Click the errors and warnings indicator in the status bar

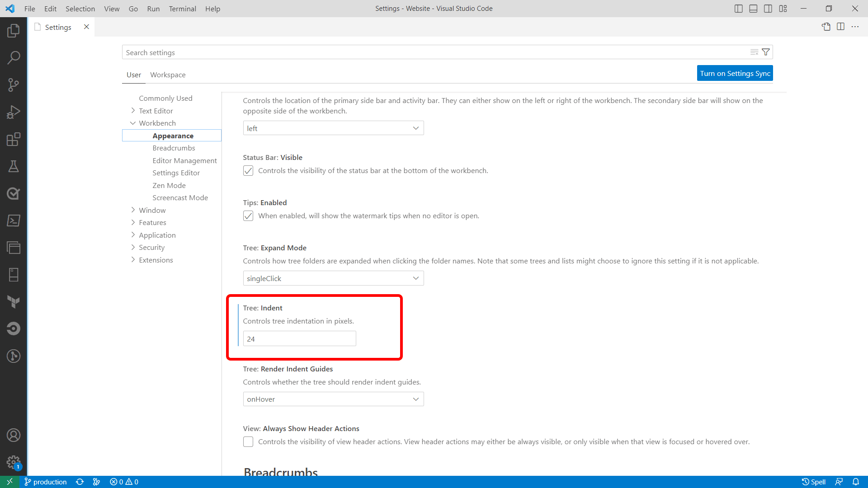point(124,482)
